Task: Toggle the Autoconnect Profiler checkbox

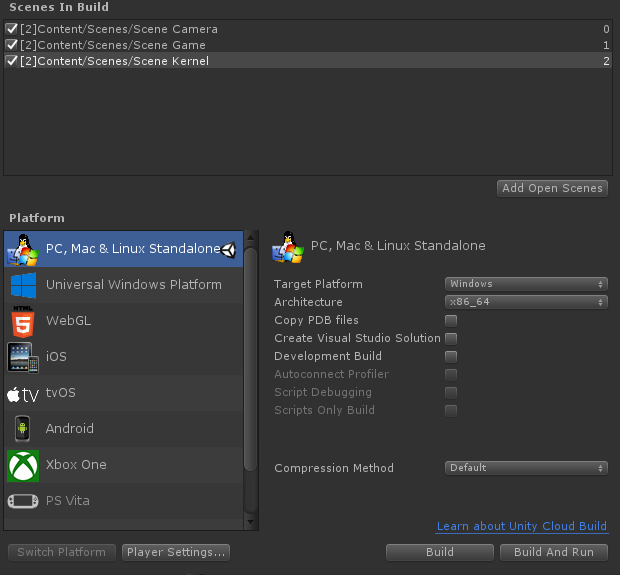Action: tap(451, 375)
